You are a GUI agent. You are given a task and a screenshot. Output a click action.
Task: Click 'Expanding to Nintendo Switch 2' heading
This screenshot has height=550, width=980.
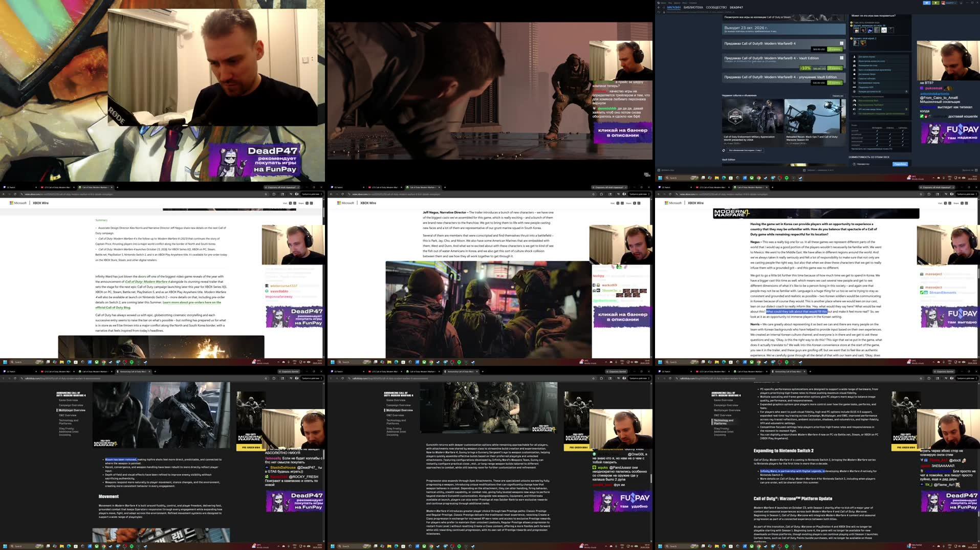pos(783,451)
